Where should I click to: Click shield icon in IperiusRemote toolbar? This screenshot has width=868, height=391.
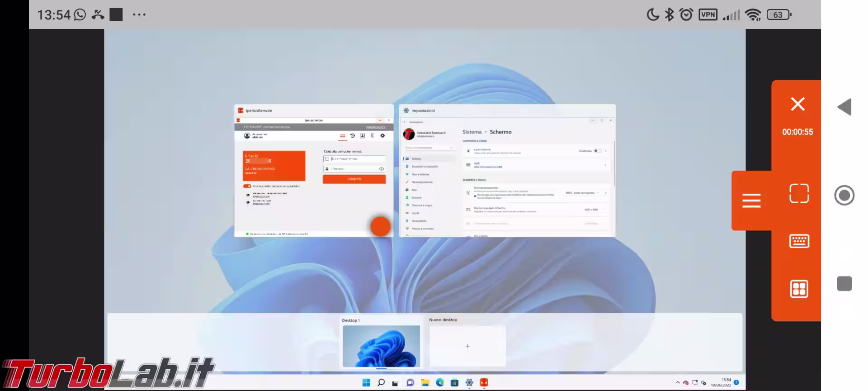tap(373, 136)
